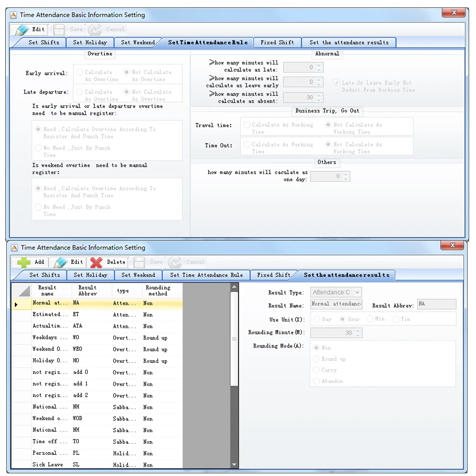Select Time Out Not Calculate As Working Time
This screenshot has width=476, height=476.
click(x=328, y=144)
